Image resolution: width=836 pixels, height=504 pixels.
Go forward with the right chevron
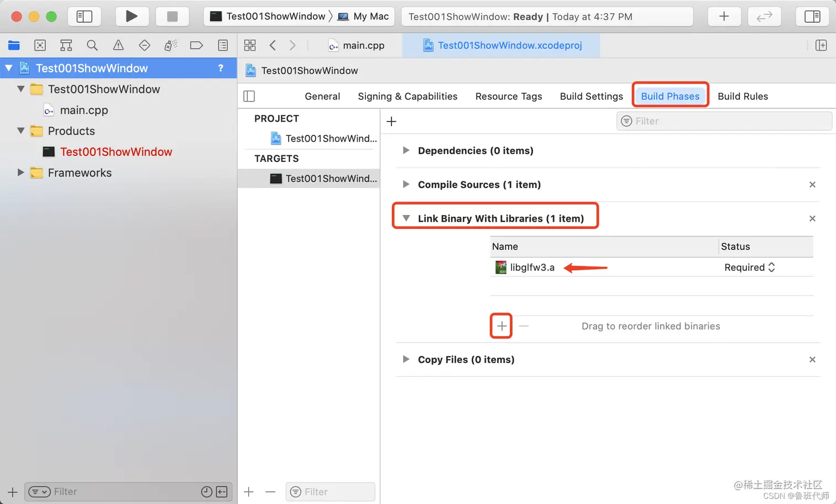click(292, 45)
